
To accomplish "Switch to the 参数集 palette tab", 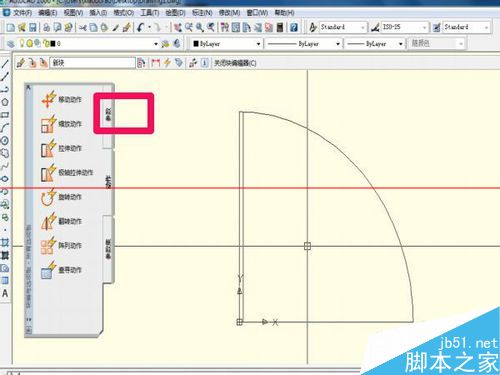I will pos(108,249).
